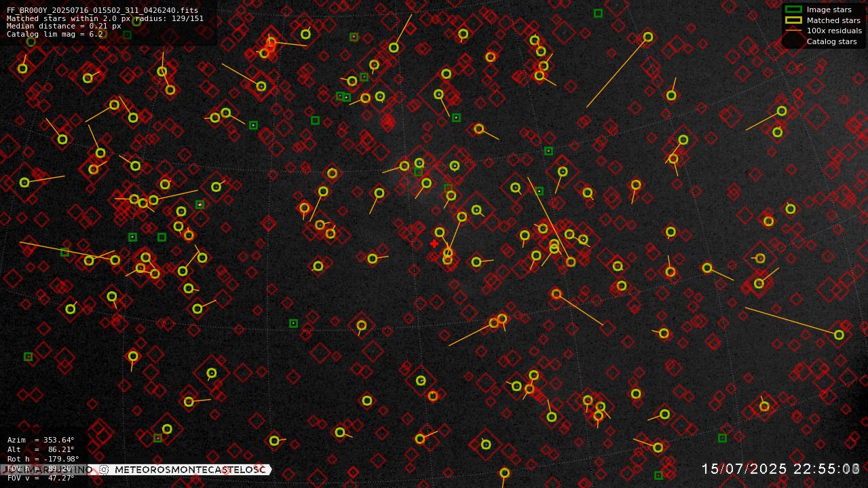Click the 'Alt = 86.21°' readout
This screenshot has height=488, width=868.
tap(41, 449)
